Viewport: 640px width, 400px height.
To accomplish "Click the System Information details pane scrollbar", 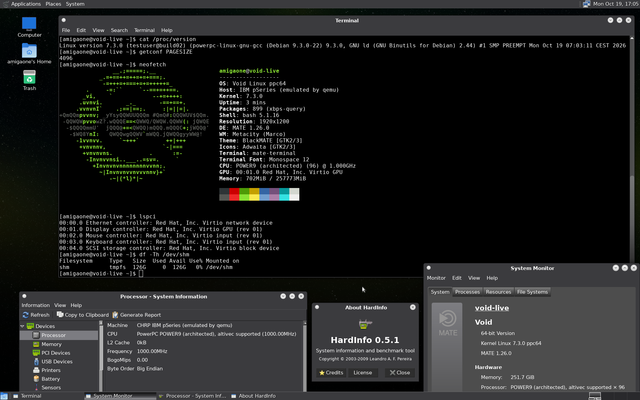I will [304, 356].
